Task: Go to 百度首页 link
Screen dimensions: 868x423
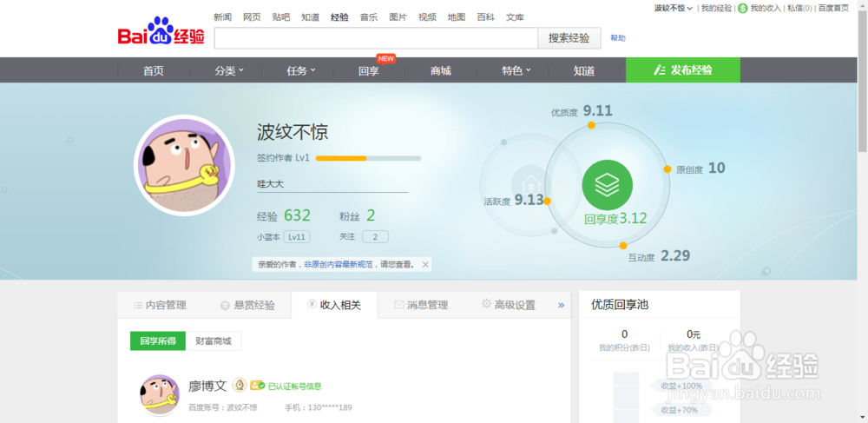Action: coord(833,8)
